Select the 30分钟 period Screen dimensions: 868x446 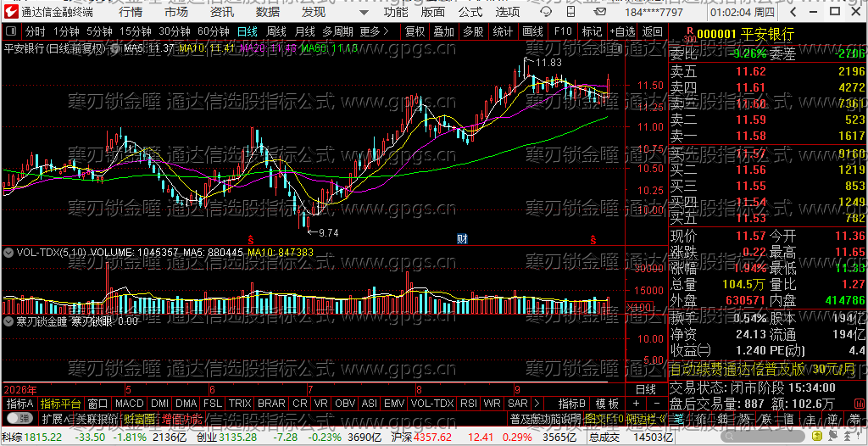(x=175, y=31)
